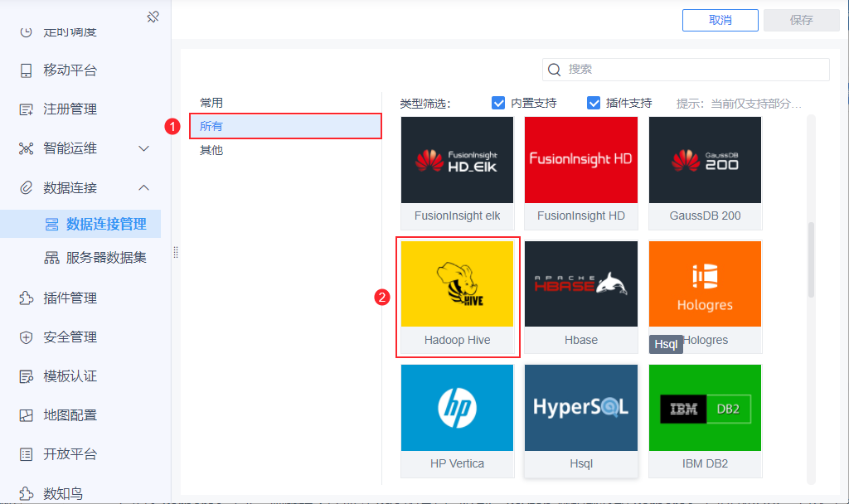The height and width of the screenshot is (504, 849).
Task: Select the orange Hologres tile
Action: click(705, 297)
